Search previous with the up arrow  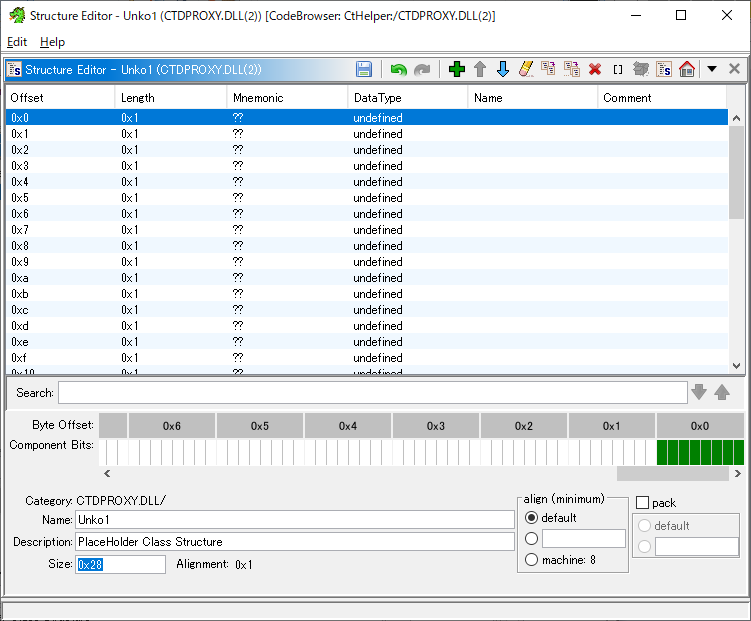722,392
